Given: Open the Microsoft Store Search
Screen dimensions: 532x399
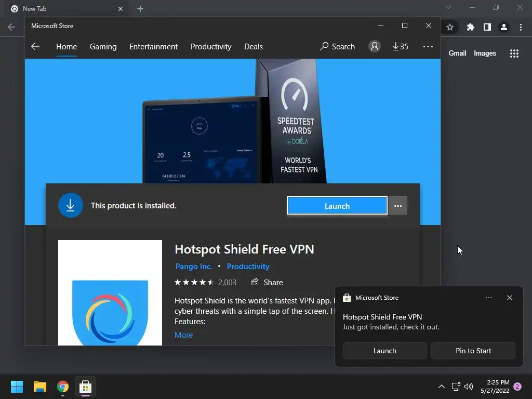Looking at the screenshot, I should pos(337,46).
